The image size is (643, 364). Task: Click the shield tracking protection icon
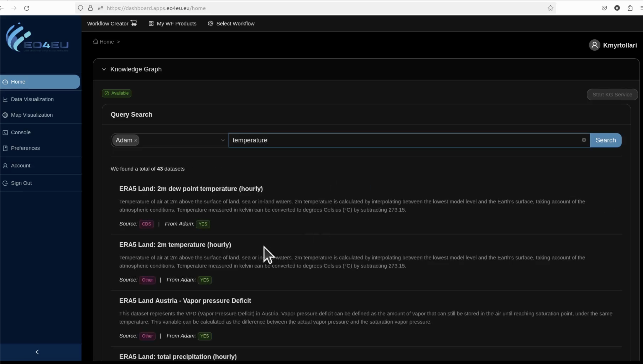click(x=80, y=8)
